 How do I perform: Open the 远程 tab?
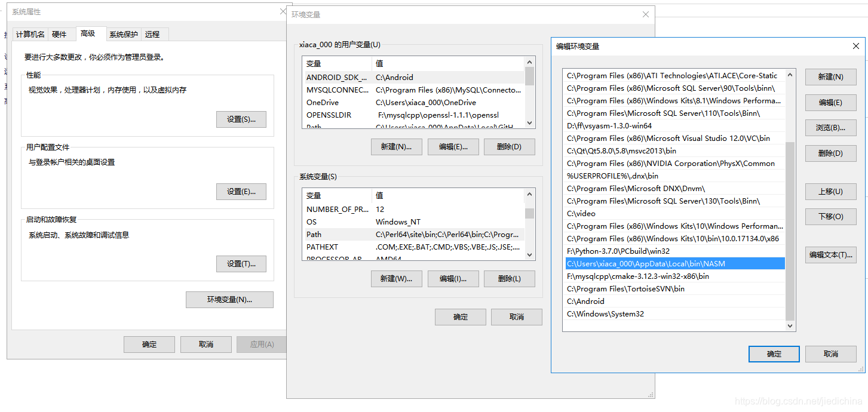click(x=153, y=34)
